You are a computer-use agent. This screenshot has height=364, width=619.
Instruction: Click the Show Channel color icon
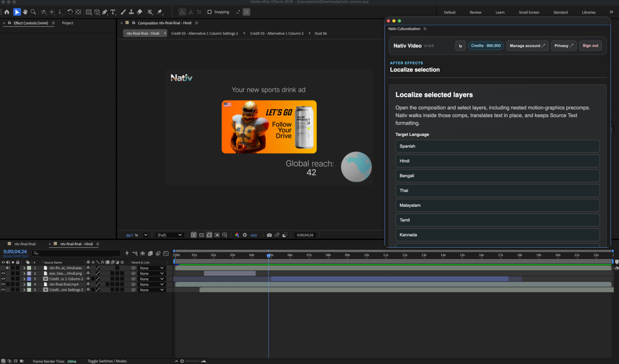[x=237, y=235]
